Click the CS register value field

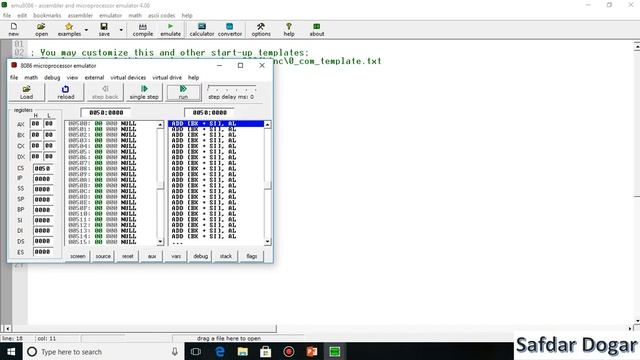(42, 169)
